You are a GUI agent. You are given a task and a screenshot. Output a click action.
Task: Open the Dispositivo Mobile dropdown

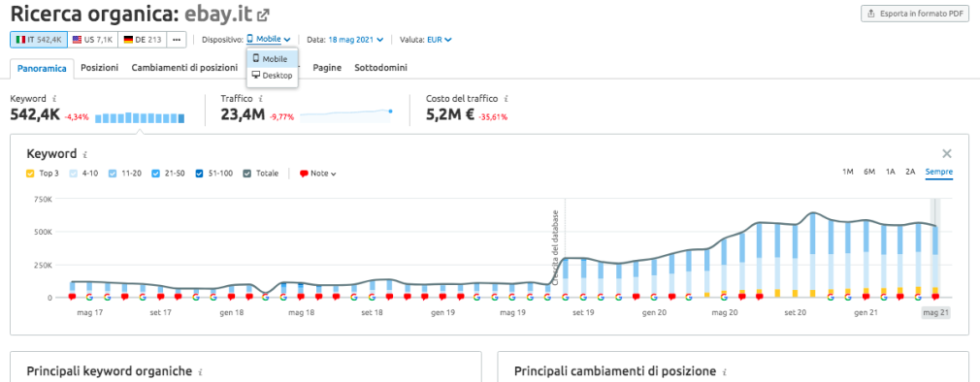point(269,40)
